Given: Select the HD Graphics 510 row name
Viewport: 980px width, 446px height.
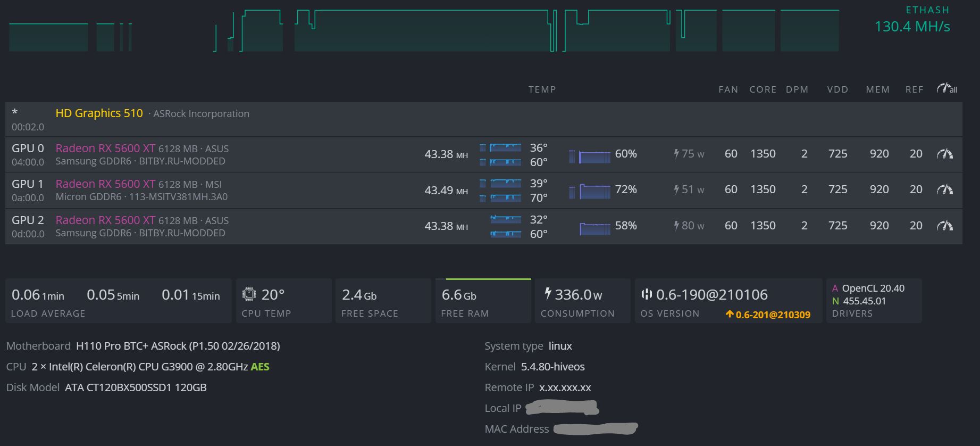Looking at the screenshot, I should [x=99, y=113].
